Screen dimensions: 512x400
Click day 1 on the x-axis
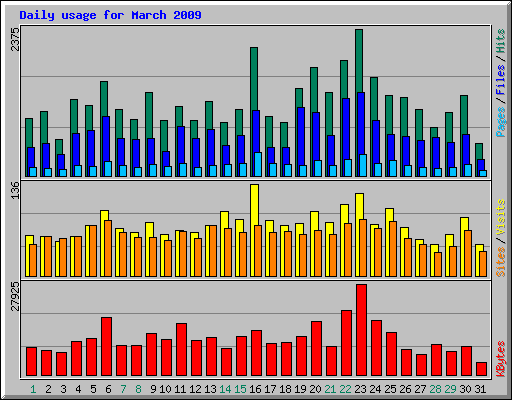[x=33, y=389]
